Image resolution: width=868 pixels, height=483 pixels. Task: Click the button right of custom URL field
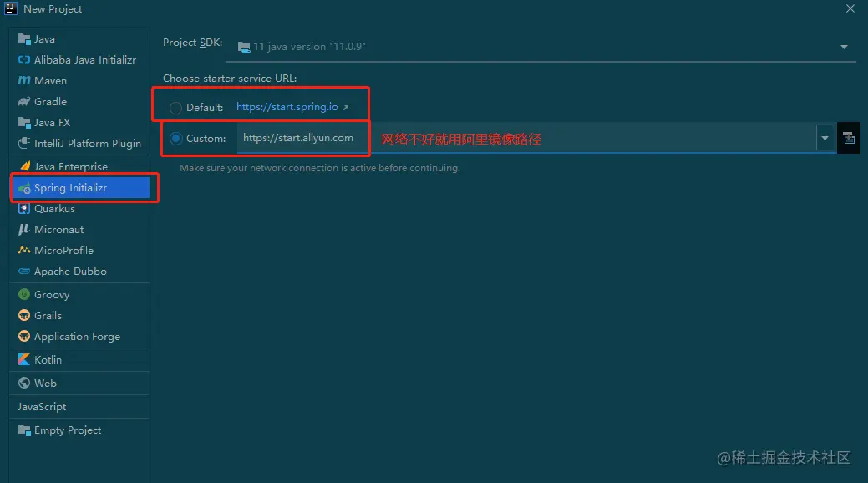click(x=849, y=138)
